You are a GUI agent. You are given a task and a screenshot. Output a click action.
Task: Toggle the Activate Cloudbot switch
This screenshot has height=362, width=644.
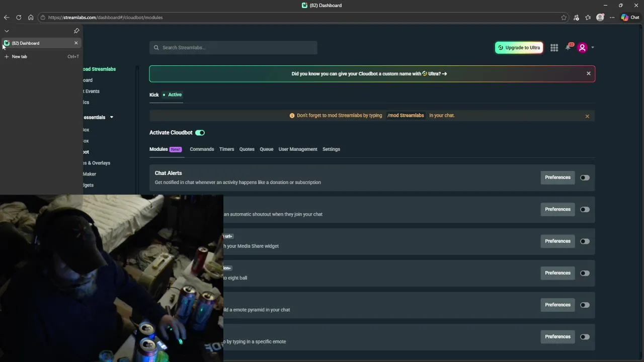(x=200, y=133)
